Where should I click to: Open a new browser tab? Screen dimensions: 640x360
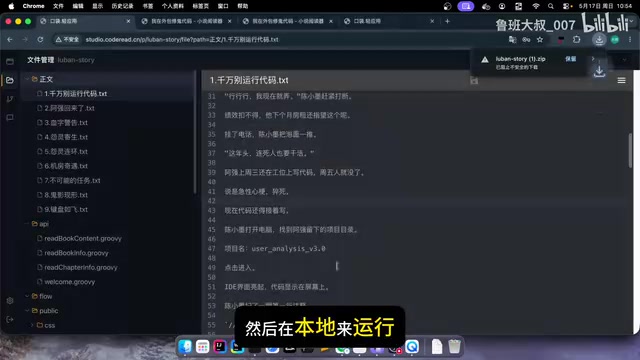point(447,21)
